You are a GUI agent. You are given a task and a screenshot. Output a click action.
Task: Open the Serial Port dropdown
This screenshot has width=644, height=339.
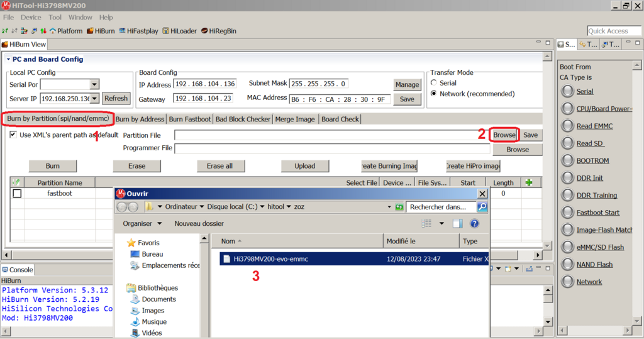94,84
